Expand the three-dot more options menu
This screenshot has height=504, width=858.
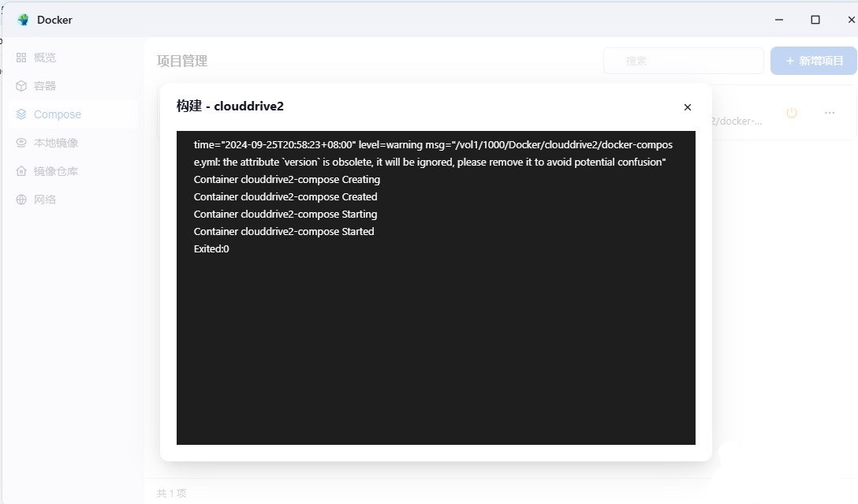(x=830, y=113)
